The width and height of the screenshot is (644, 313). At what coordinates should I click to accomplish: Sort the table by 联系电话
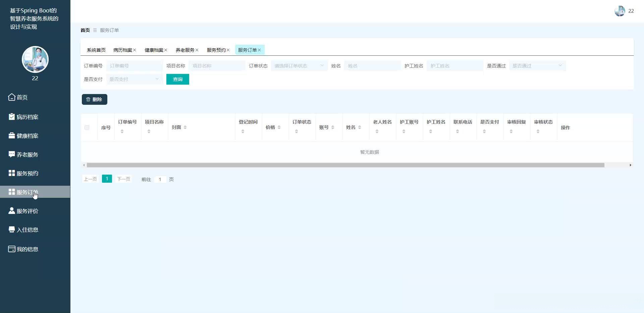pos(458,131)
